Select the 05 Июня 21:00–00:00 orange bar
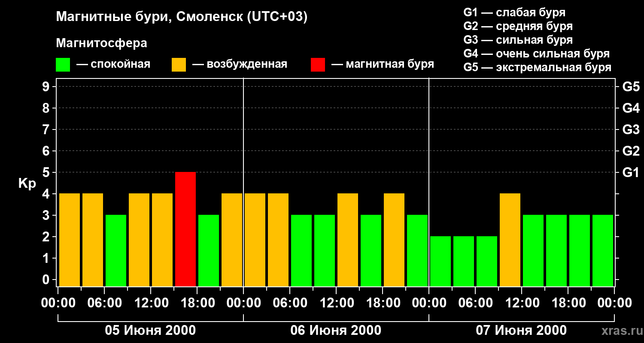Viewport: 644px width, 343px height. pyautogui.click(x=232, y=240)
